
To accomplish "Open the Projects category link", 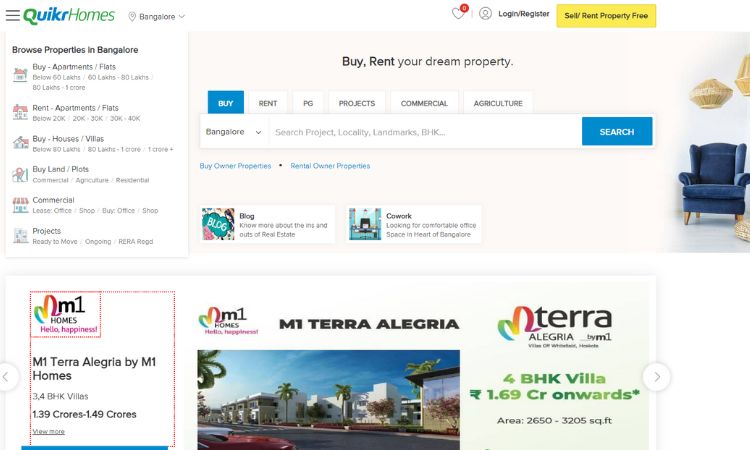I will tap(47, 231).
